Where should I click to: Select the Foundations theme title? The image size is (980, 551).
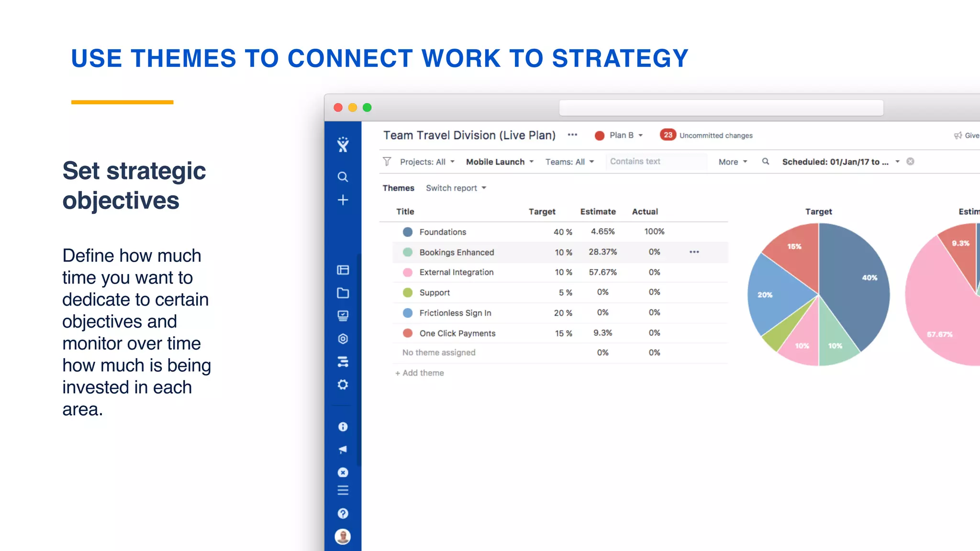pos(443,232)
